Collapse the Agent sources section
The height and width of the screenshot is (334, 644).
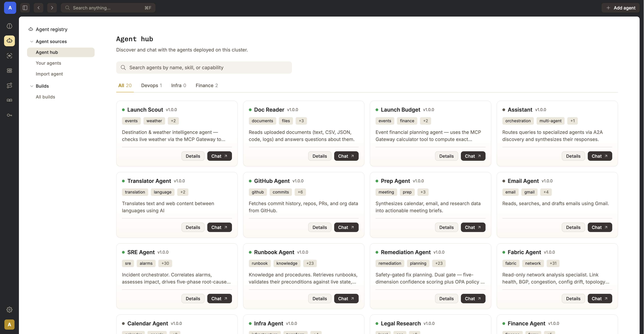click(x=32, y=42)
